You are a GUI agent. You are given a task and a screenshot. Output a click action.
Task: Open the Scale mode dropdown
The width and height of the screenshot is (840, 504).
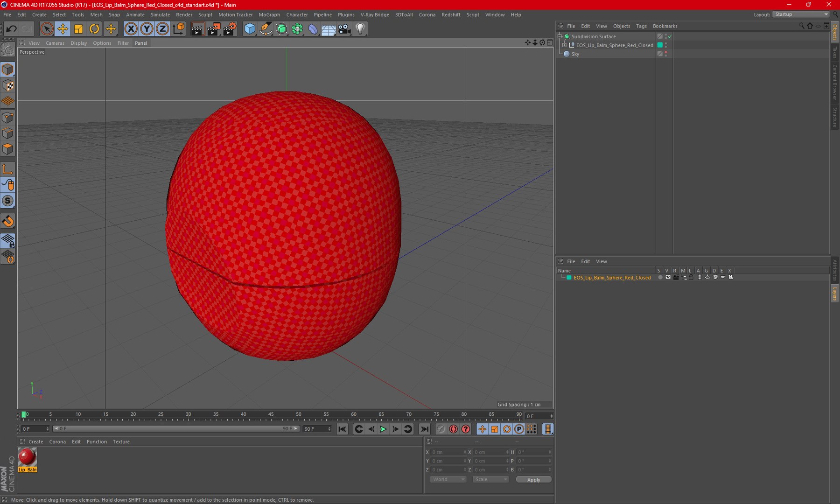pos(490,479)
